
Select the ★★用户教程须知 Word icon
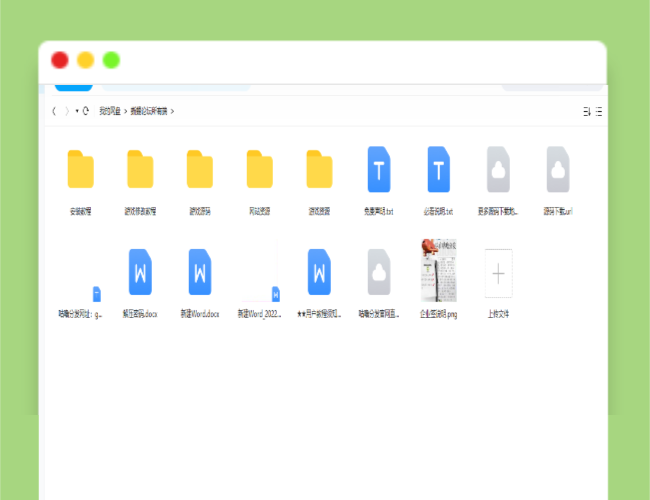coord(319,272)
